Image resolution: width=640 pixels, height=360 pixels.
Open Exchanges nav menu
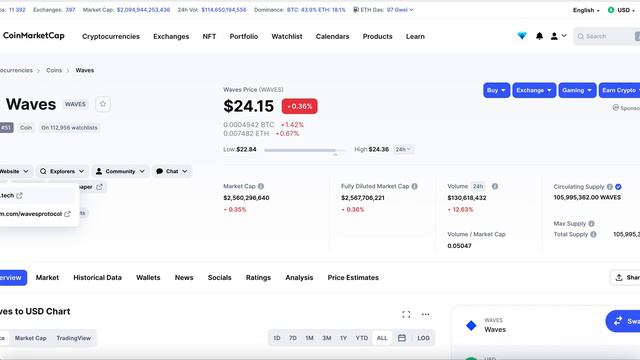(171, 36)
